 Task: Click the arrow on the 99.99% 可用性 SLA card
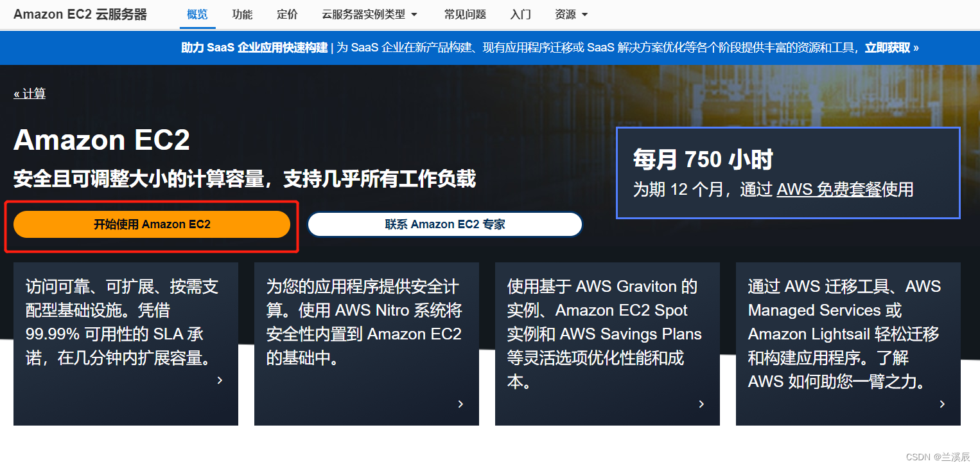point(220,380)
